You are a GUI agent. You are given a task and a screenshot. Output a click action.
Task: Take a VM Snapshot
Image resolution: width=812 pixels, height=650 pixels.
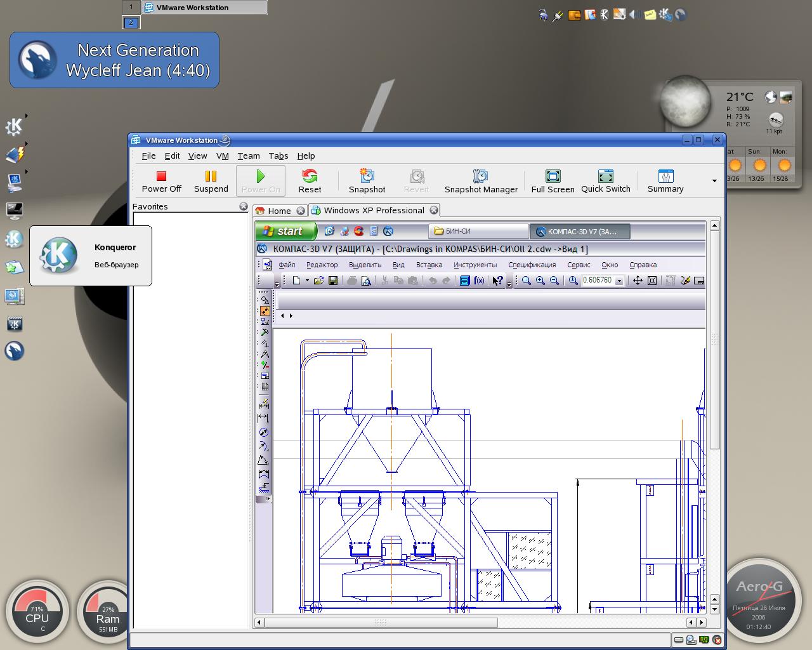point(367,182)
